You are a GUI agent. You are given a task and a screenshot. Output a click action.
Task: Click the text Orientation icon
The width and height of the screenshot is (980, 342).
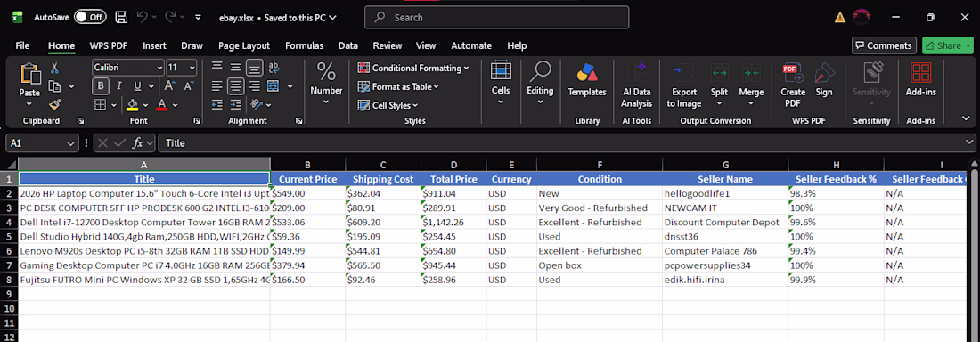[256, 104]
